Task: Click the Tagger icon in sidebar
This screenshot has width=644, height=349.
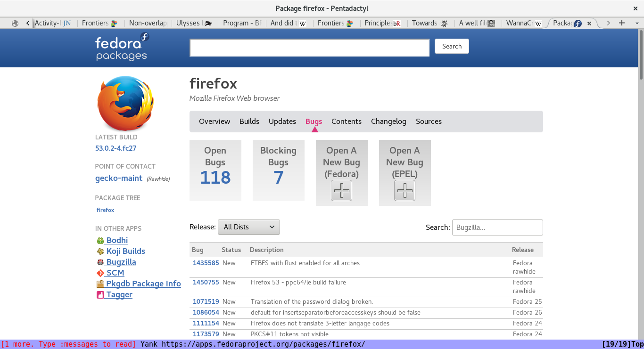Action: (x=100, y=295)
